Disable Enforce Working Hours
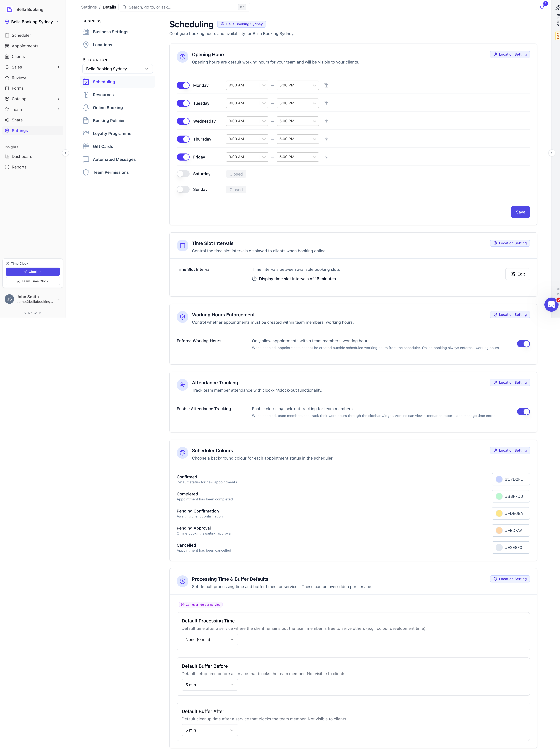Viewport: 560px width, 753px height. (x=523, y=343)
